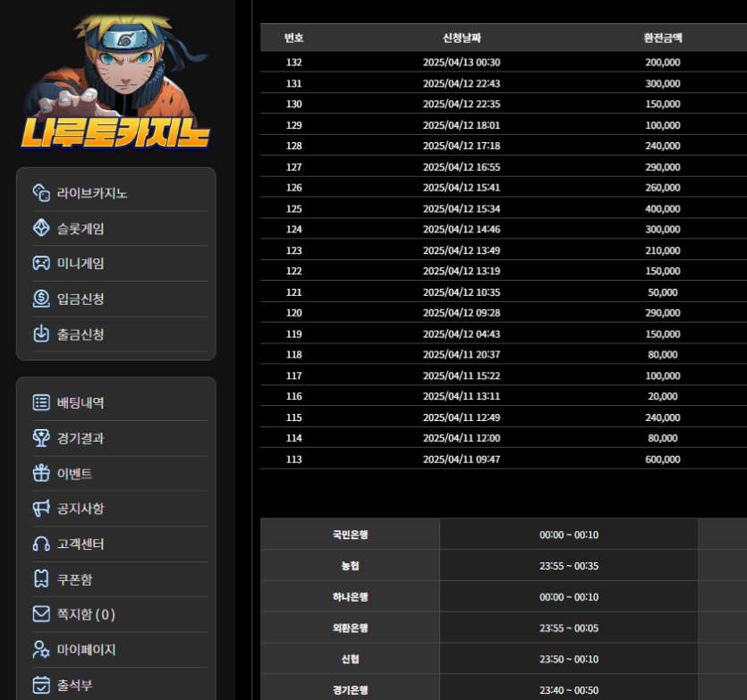Click the 신청날짜 column header
Viewport: 747px width, 700px height.
462,38
